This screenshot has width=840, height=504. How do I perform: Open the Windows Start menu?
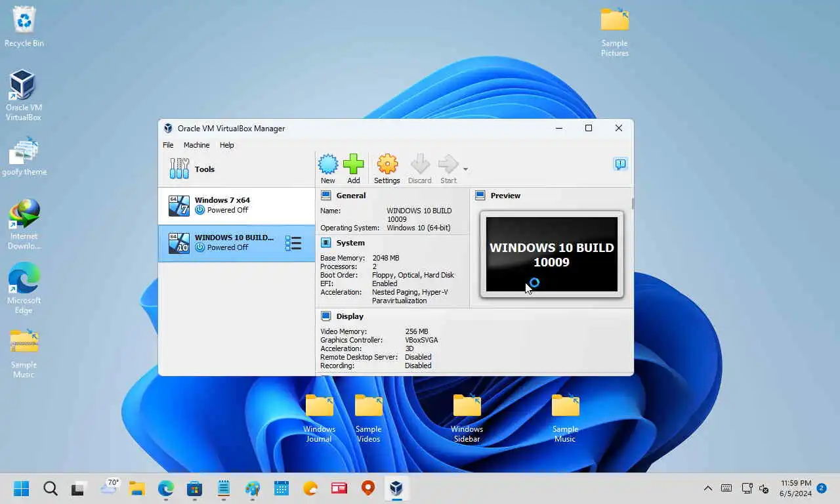22,488
